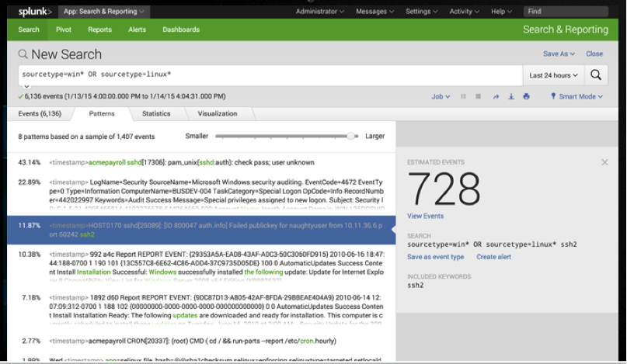This screenshot has height=364, width=627.
Task: Click in the Find input field
Action: pyautogui.click(x=566, y=12)
